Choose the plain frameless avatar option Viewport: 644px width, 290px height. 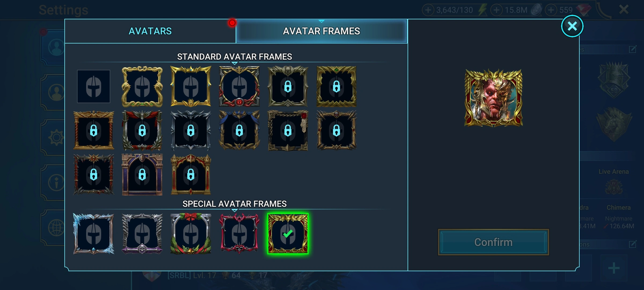click(94, 86)
